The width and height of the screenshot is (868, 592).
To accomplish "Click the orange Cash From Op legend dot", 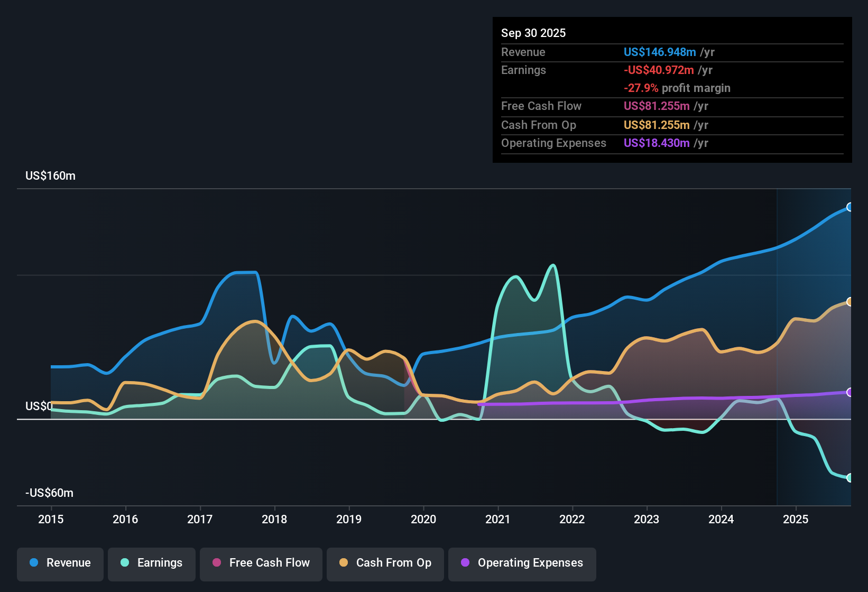I will point(344,563).
